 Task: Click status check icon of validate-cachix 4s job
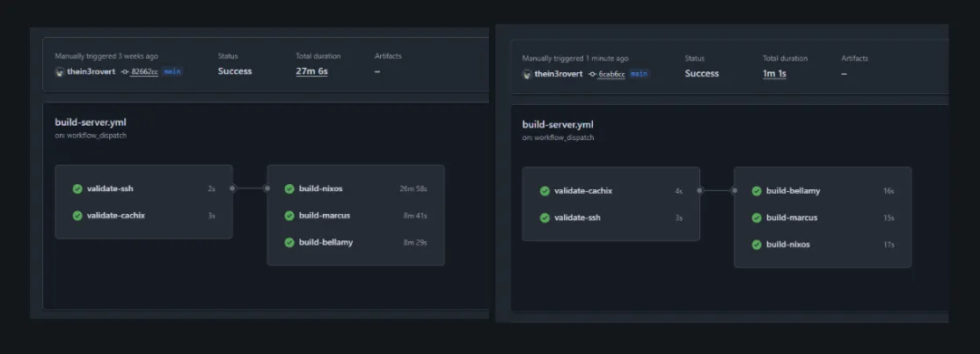pos(545,191)
